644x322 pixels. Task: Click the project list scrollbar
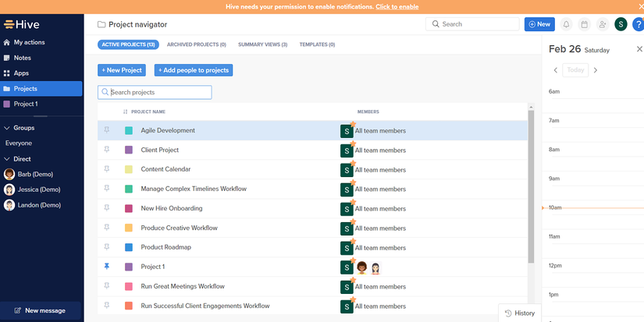coord(531,186)
